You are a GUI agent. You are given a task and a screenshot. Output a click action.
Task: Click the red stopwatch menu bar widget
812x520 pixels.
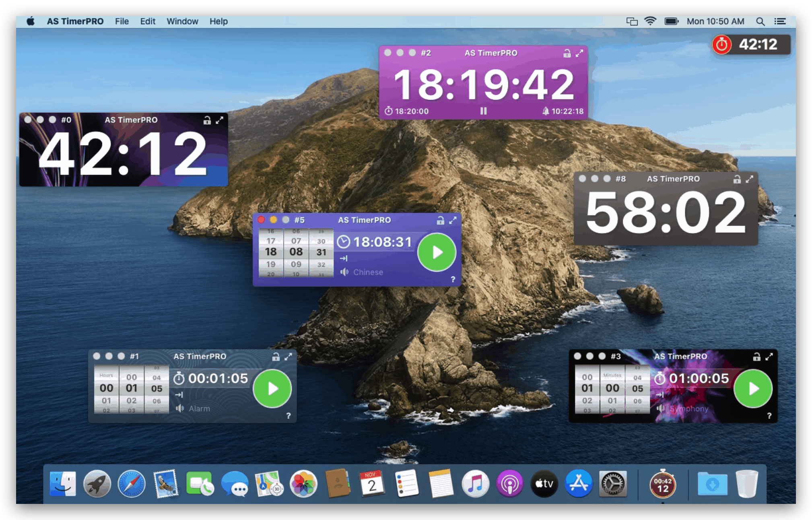coord(722,44)
